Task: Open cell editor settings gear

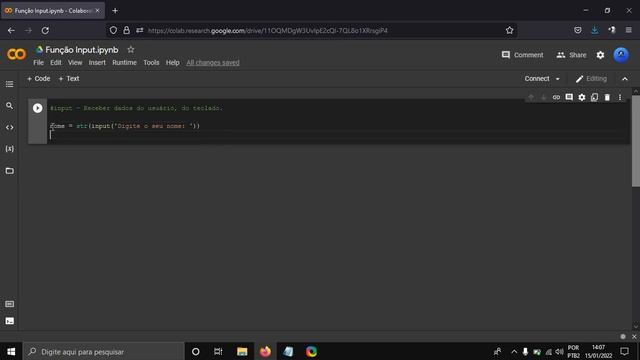Action: (582, 98)
